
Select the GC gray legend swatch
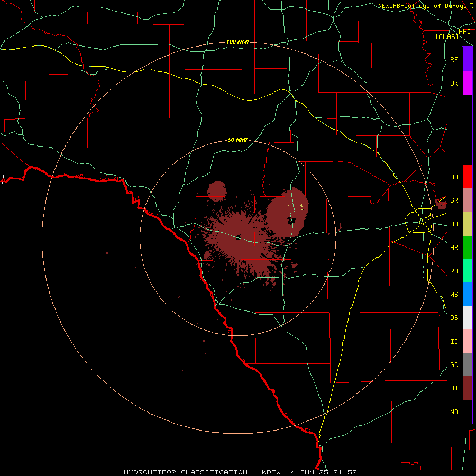pyautogui.click(x=467, y=364)
